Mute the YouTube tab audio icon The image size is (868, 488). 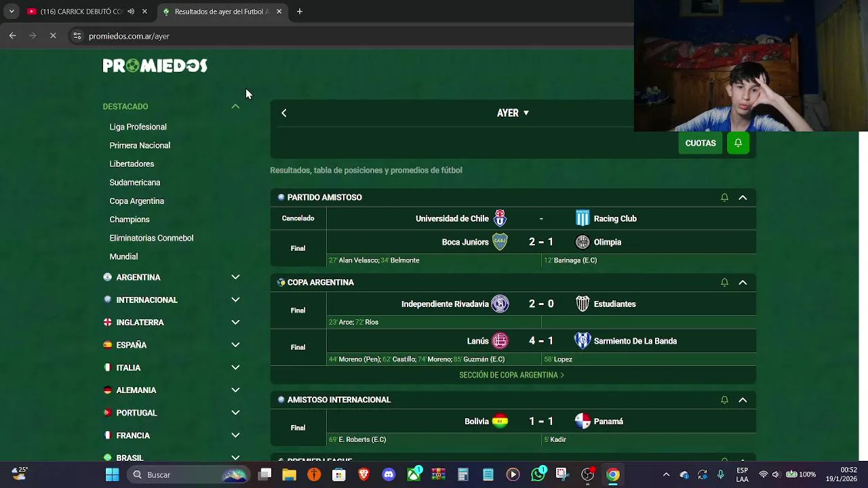(x=131, y=12)
